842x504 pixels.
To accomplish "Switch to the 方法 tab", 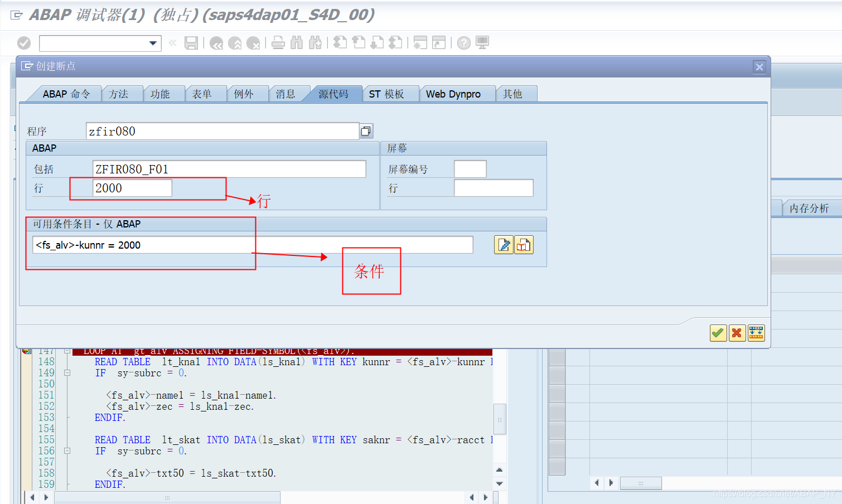I will [118, 94].
